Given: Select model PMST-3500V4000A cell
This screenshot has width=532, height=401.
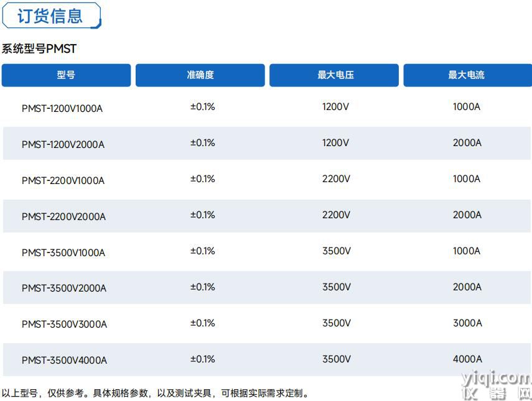Looking at the screenshot, I should pyautogui.click(x=65, y=361).
